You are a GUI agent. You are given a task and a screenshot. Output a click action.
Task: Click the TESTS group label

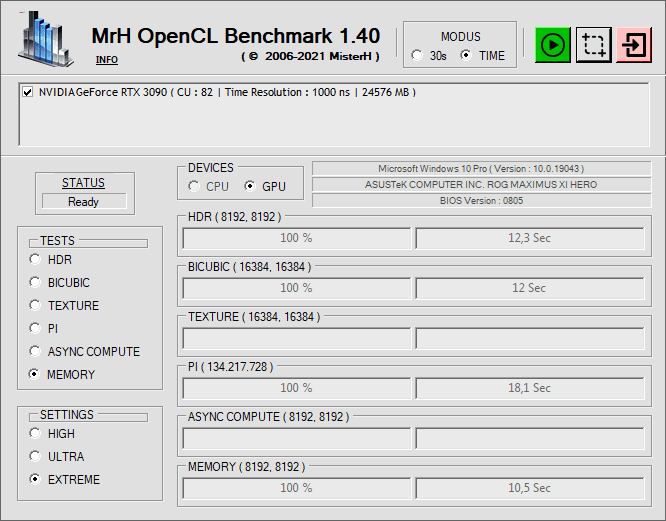click(x=57, y=241)
